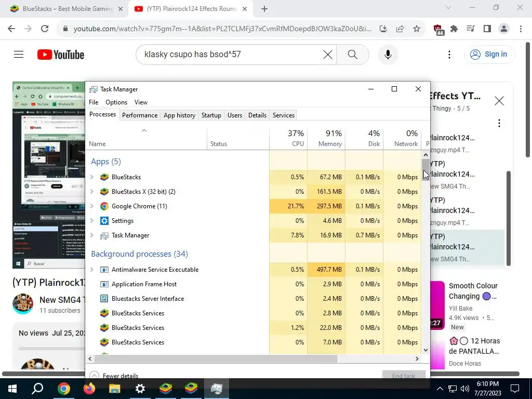Open the New SMG4 channel avatar

point(23,304)
